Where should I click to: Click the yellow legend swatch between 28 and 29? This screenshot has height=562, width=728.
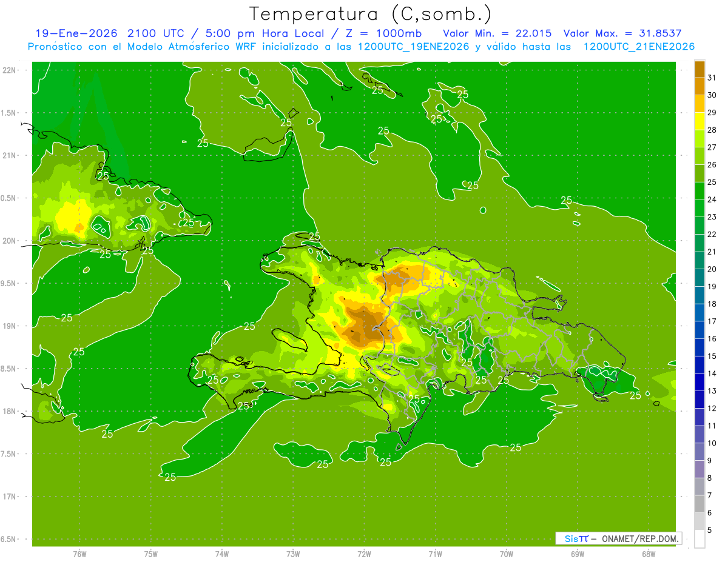point(699,121)
